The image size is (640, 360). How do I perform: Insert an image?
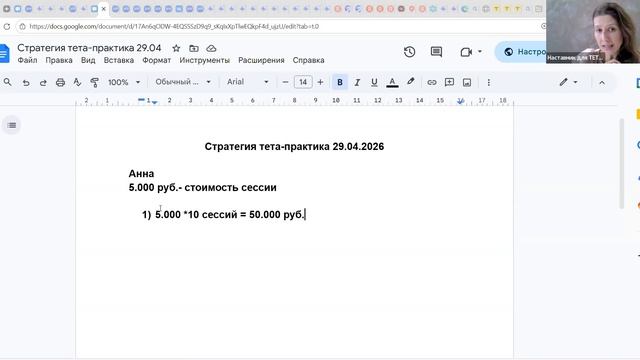coord(467,82)
